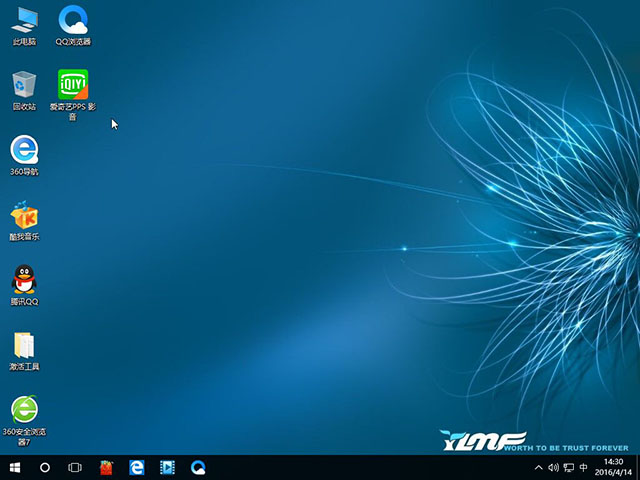Open Cortana search circle on taskbar
Image resolution: width=640 pixels, height=480 pixels.
[x=45, y=467]
